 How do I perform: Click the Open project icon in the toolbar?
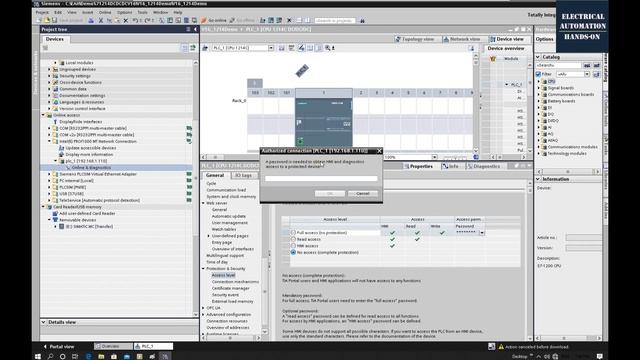[47, 20]
